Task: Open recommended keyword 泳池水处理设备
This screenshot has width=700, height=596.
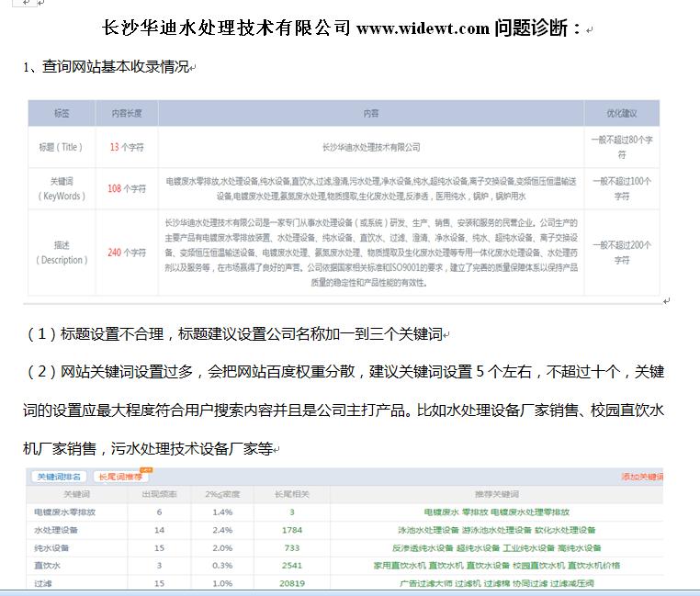Action: [431, 530]
